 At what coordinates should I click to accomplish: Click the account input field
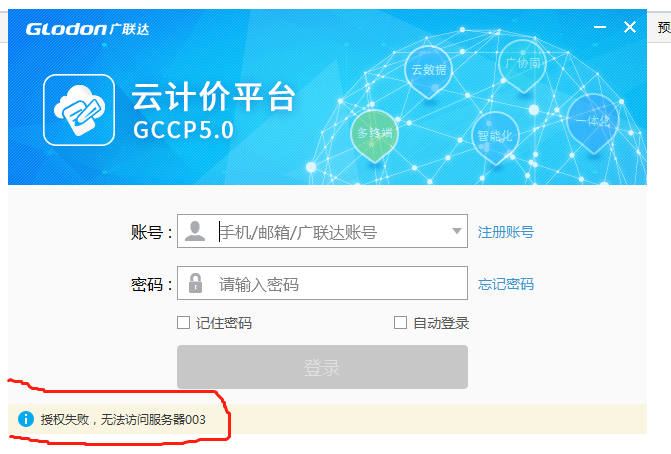pyautogui.click(x=322, y=231)
